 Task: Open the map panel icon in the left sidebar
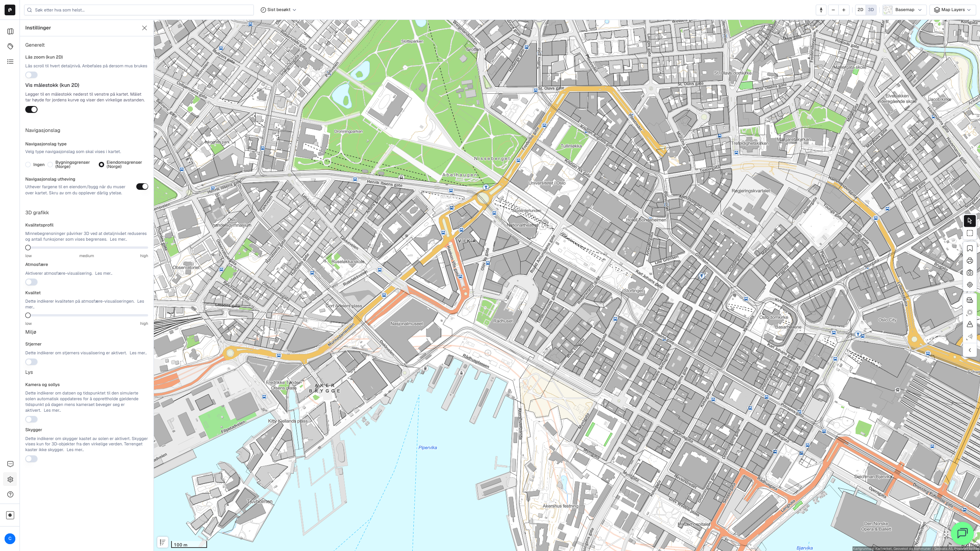(x=10, y=31)
